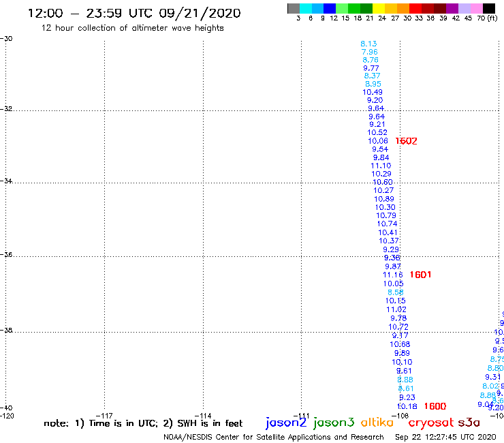Click the longitude label -108
Image resolution: width=504 pixels, height=443 pixels.
click(x=400, y=416)
